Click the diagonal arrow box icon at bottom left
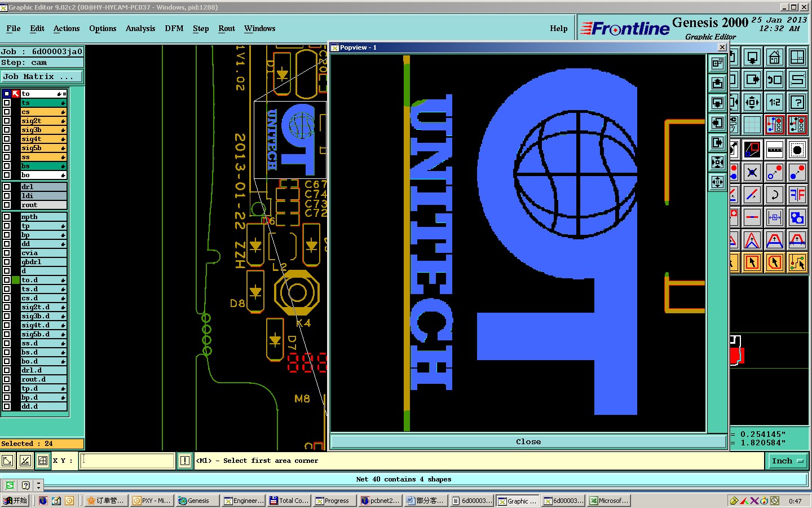The width and height of the screenshot is (812, 508). pos(7,461)
